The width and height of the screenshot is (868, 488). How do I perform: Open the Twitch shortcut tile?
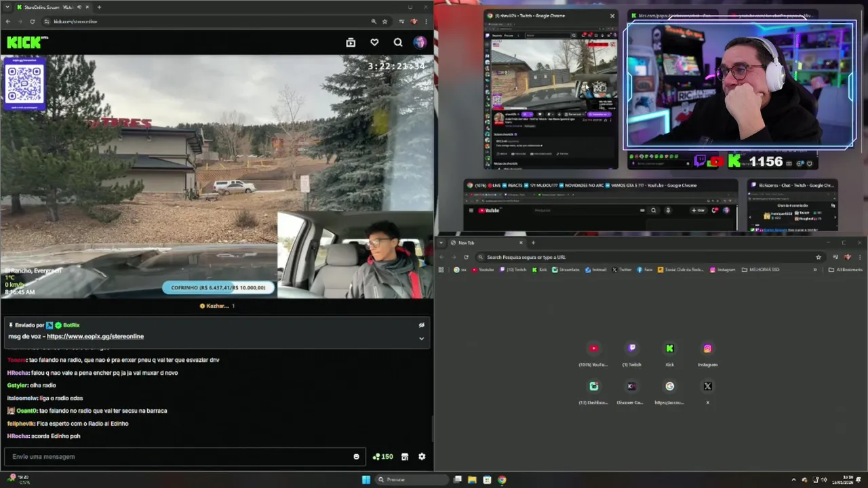(x=631, y=353)
